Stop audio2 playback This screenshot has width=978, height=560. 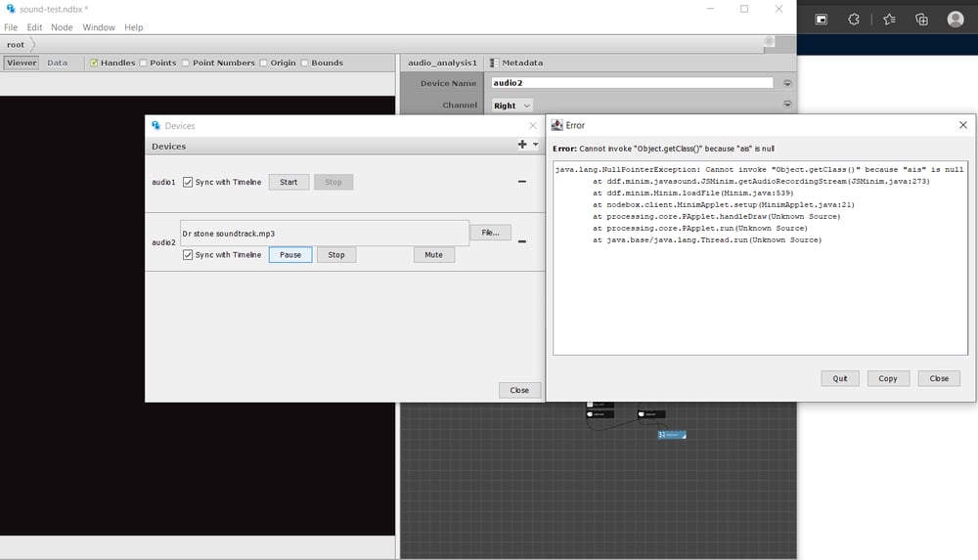(336, 255)
